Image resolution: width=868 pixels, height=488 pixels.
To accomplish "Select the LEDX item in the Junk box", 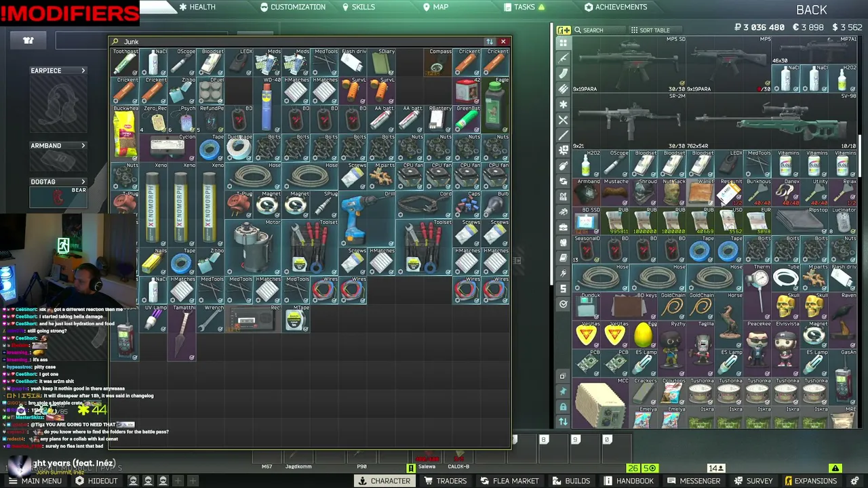I will [239, 62].
